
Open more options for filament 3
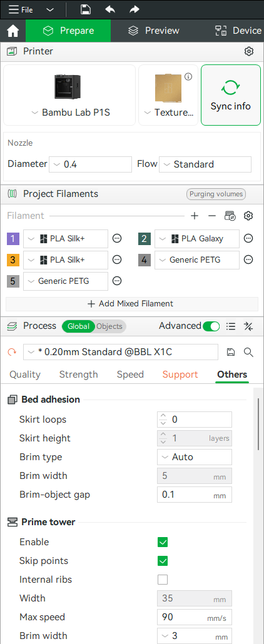coord(117,259)
